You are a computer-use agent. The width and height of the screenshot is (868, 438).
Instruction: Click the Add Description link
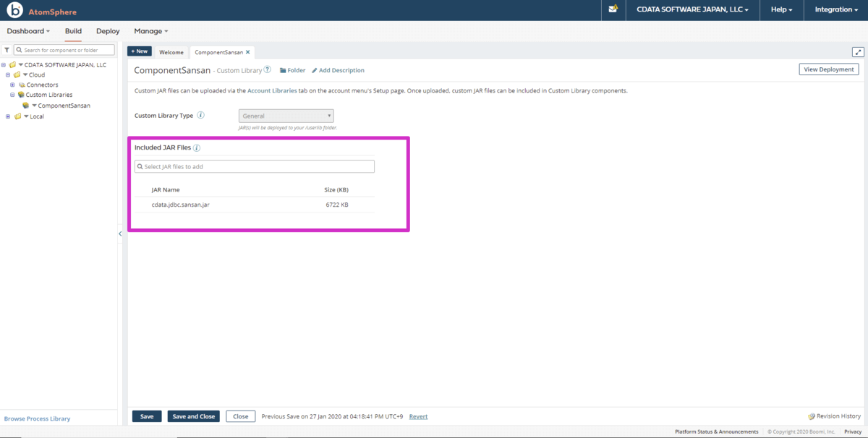click(338, 70)
